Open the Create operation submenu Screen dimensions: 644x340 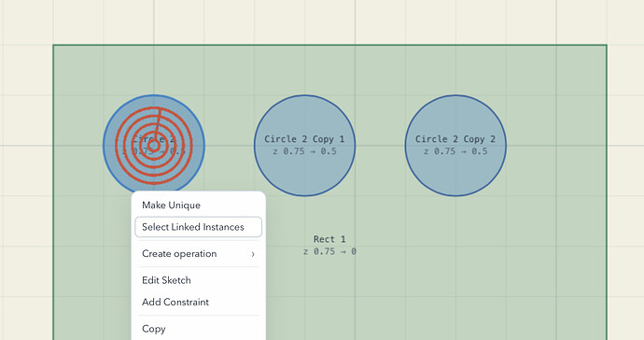click(x=199, y=254)
